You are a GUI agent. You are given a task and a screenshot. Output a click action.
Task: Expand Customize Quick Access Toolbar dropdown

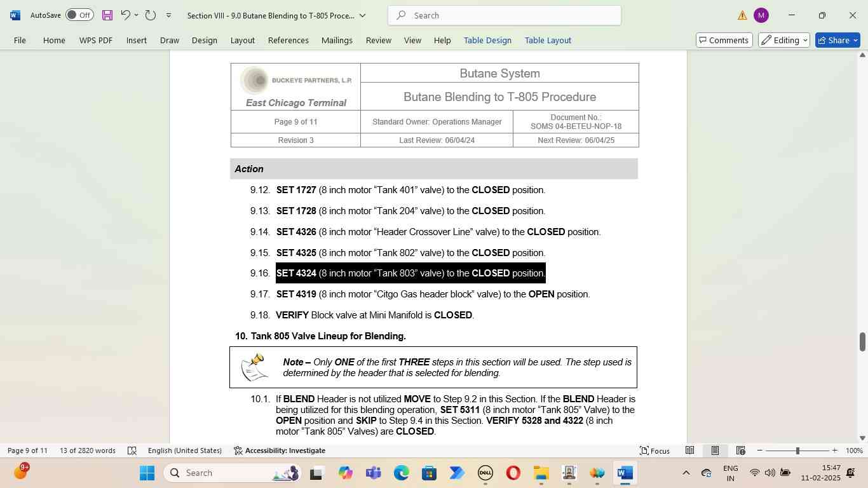tap(168, 15)
